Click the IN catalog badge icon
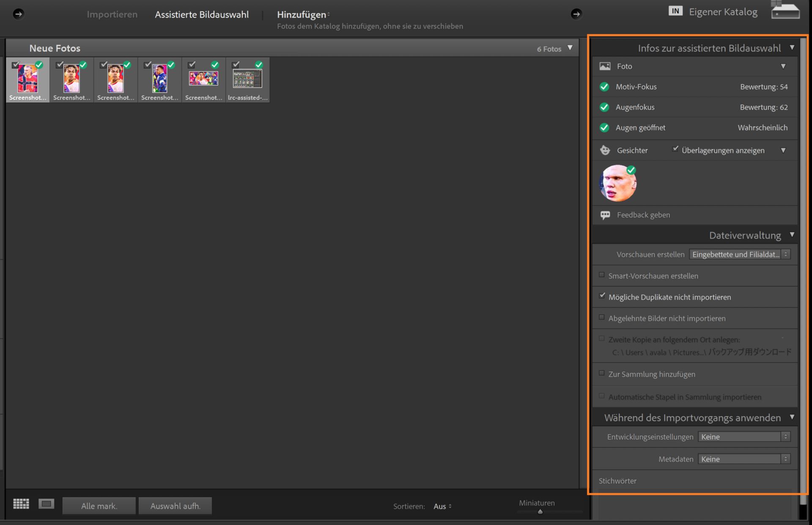This screenshot has height=525, width=812. pos(675,11)
